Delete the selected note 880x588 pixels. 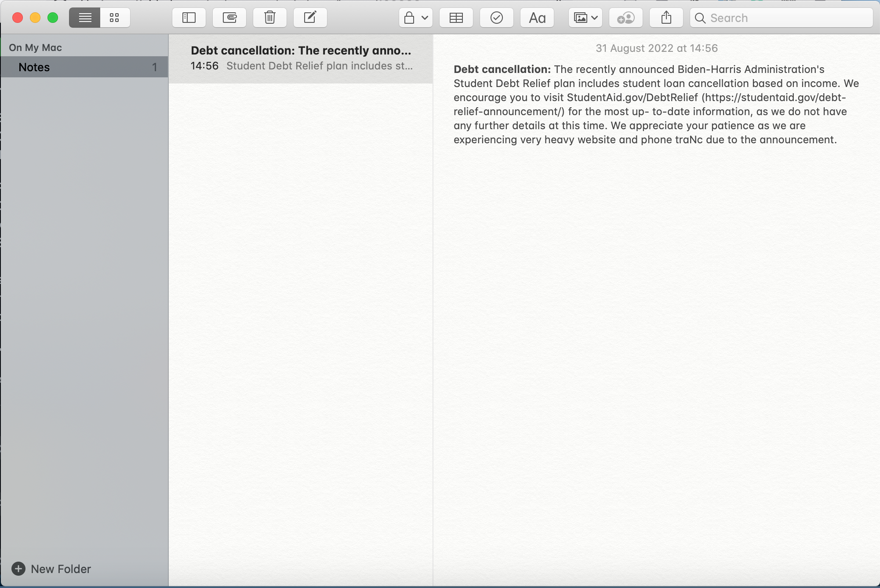(x=269, y=18)
